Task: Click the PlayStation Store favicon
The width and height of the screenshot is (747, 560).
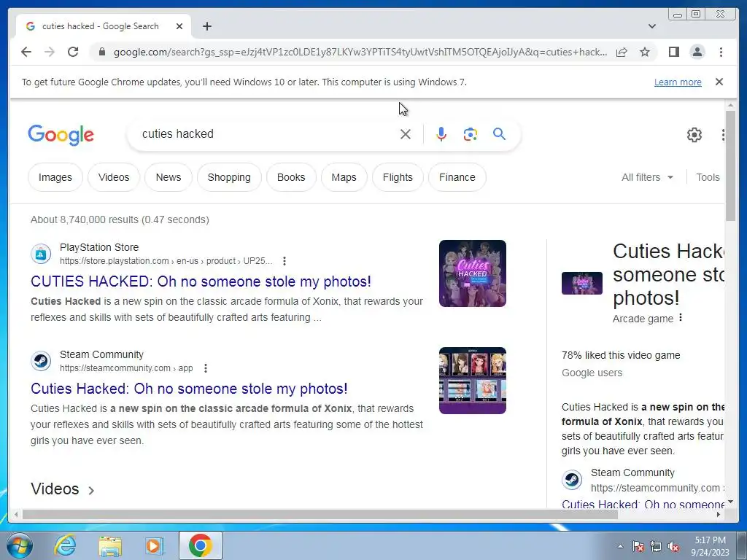Action: pyautogui.click(x=41, y=254)
